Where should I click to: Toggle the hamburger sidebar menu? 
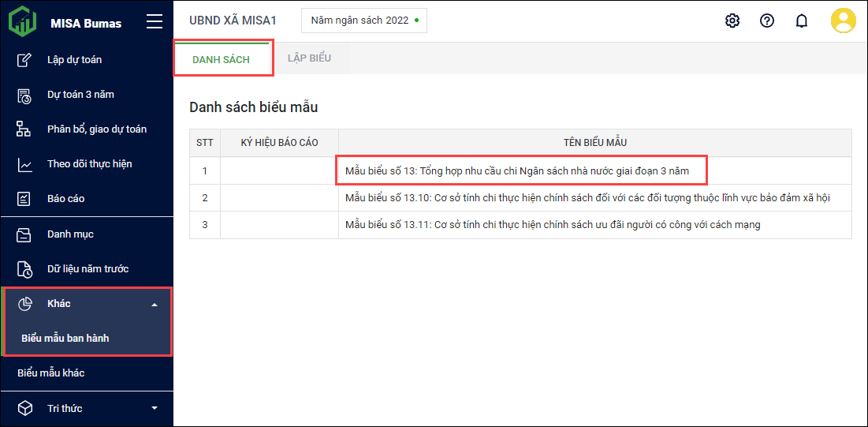click(155, 22)
